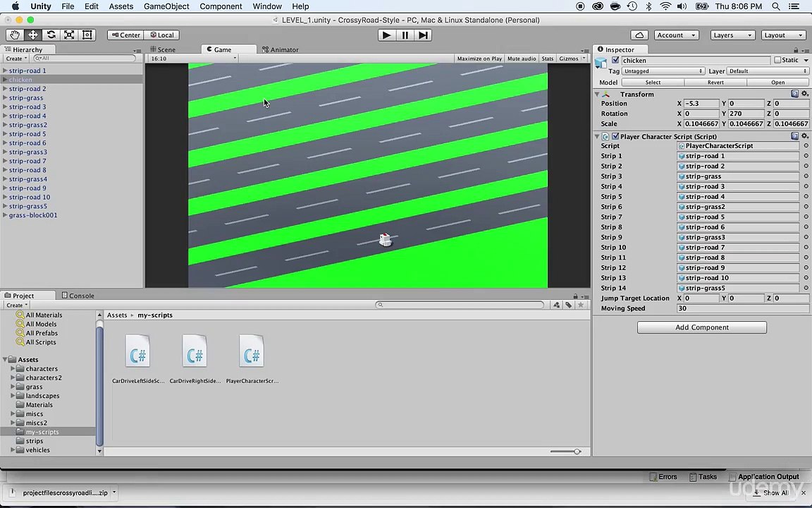Select CarDriveRightSideScript C# file icon
Screen dimensions: 812x508
[195, 352]
